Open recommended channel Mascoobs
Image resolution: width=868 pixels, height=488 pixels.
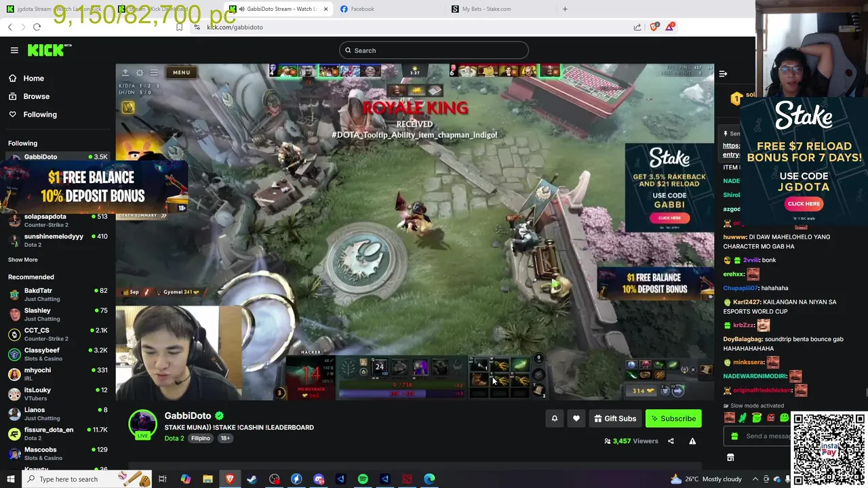point(58,453)
